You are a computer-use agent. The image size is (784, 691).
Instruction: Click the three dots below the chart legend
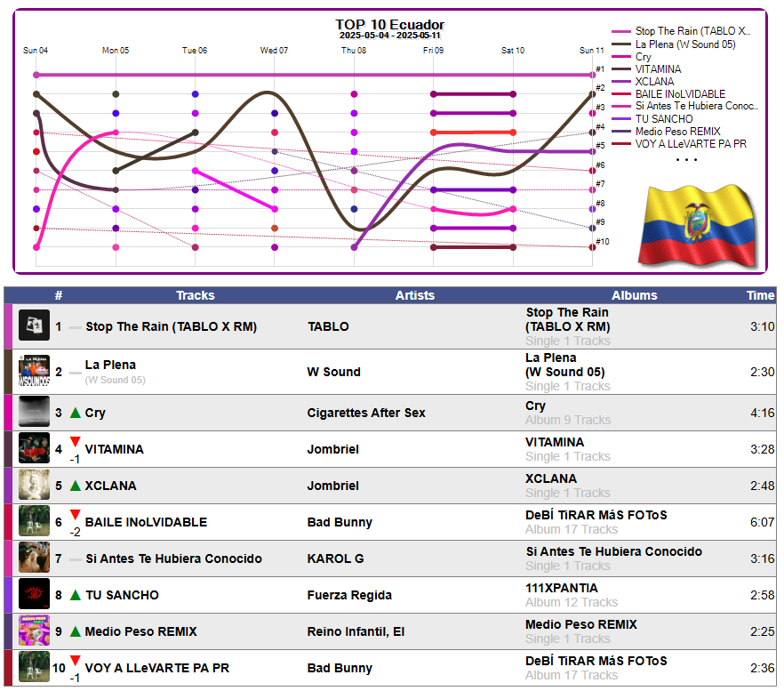(686, 159)
